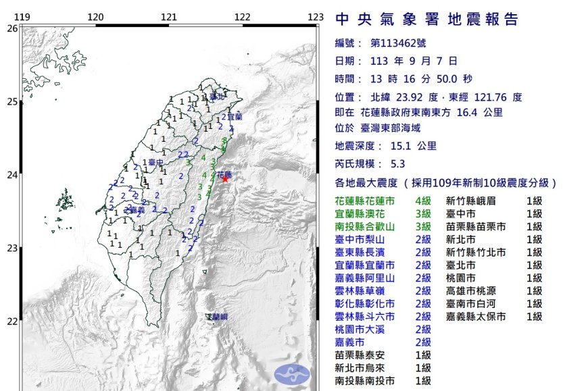Click the entry 臺南市白河 1級
This screenshot has height=391, width=588.
(x=494, y=304)
